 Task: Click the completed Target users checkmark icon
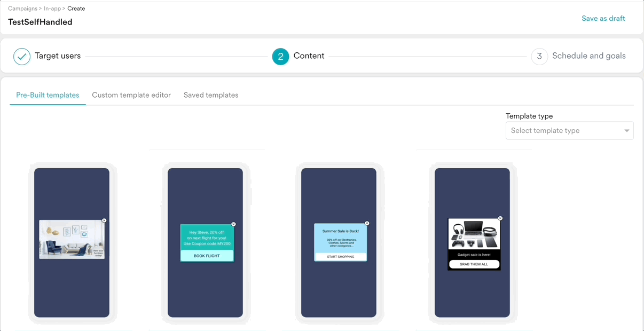[x=22, y=56]
